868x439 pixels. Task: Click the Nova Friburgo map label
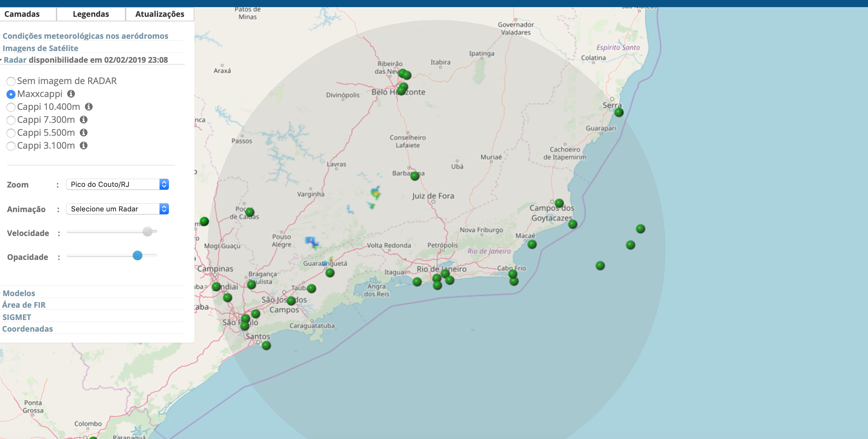coord(481,230)
